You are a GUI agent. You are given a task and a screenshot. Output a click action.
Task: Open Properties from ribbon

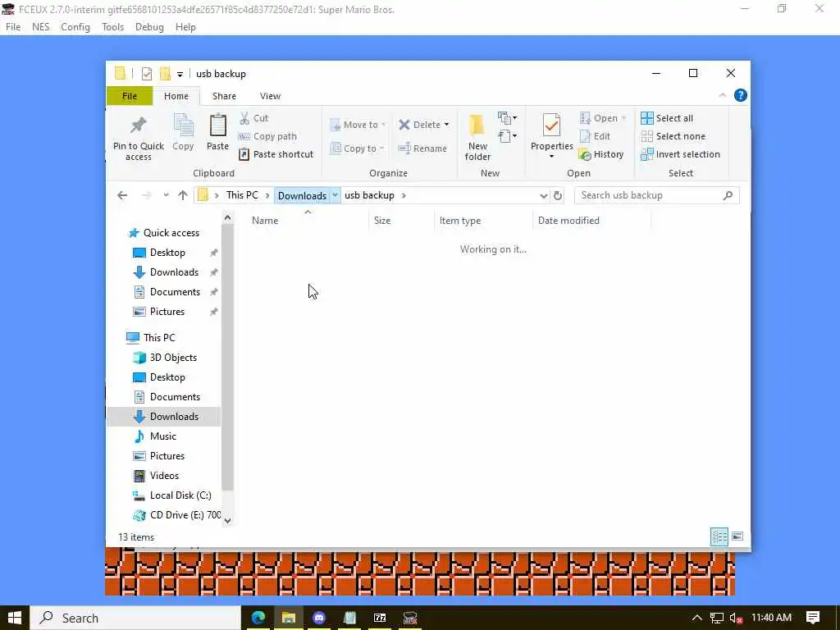[x=552, y=136]
